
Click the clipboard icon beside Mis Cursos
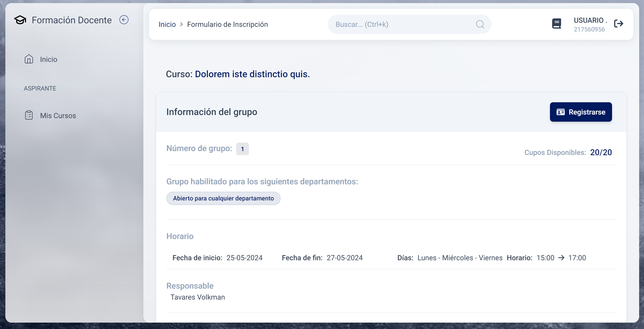point(29,115)
